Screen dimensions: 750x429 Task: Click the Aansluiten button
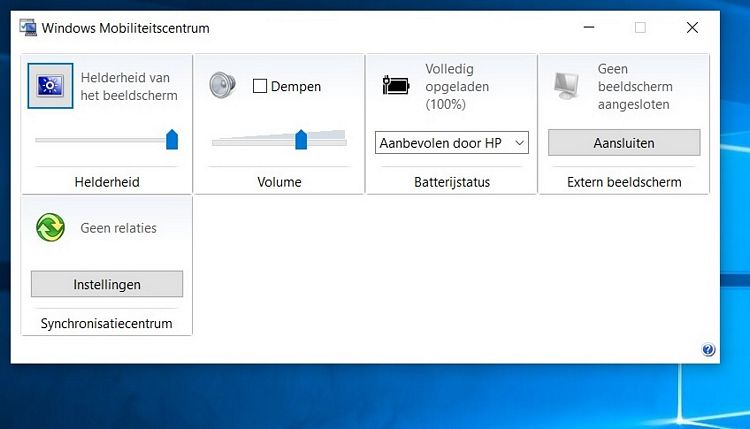[x=624, y=143]
